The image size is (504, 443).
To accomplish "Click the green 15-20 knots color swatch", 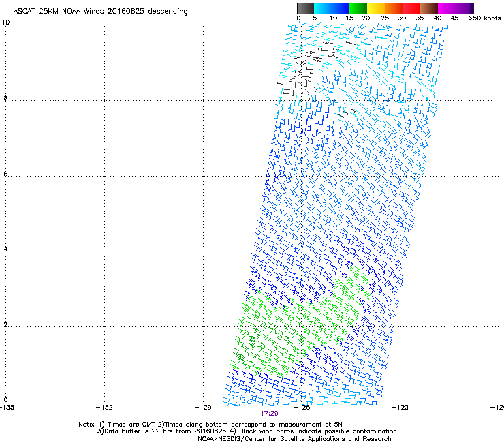I will coord(358,8).
